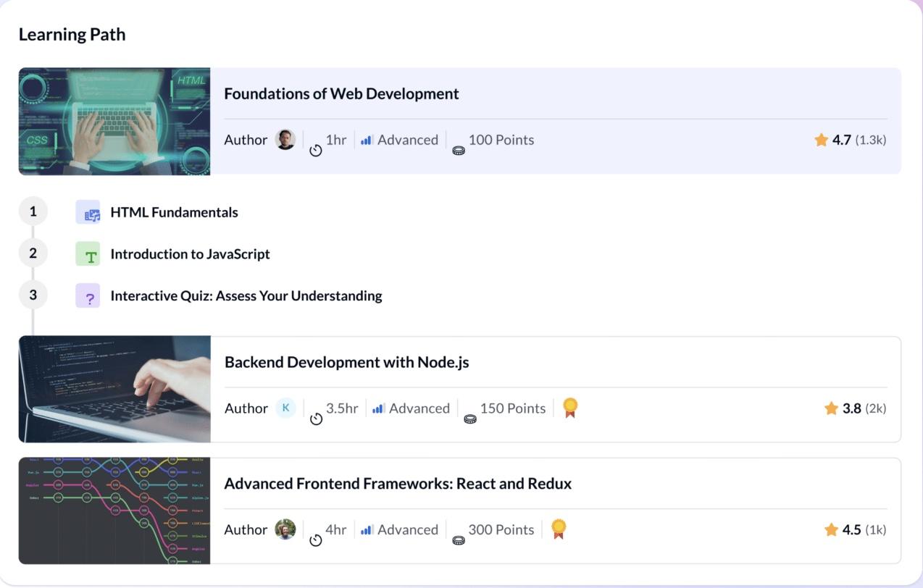Viewport: 923px width, 588px height.
Task: Click the coin icon beside 300 Points
Action: point(458,539)
